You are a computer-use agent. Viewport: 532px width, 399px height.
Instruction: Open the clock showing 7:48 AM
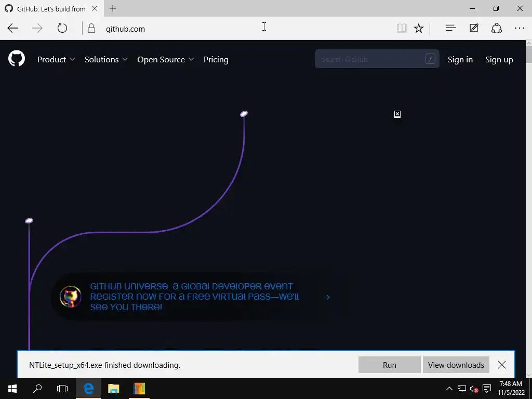coord(511,389)
